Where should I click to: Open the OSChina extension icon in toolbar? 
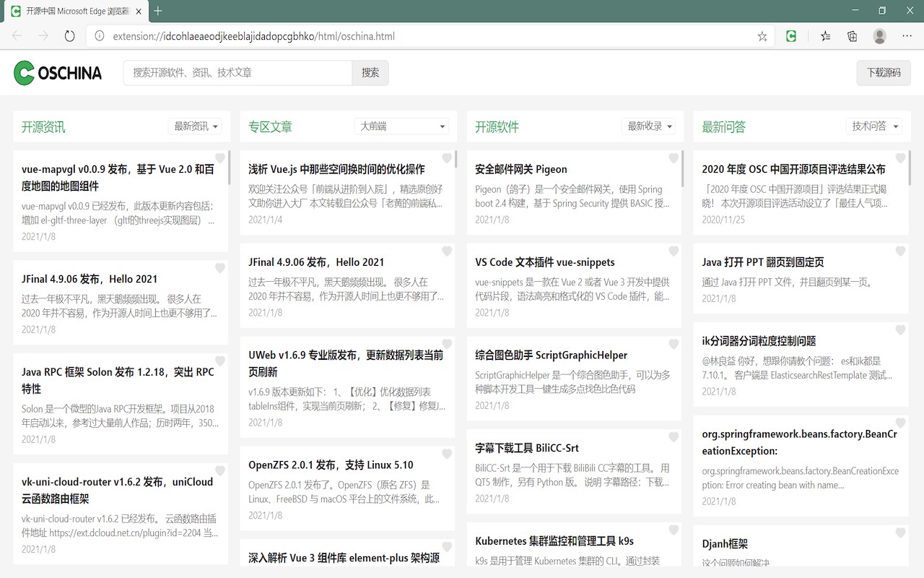[791, 36]
